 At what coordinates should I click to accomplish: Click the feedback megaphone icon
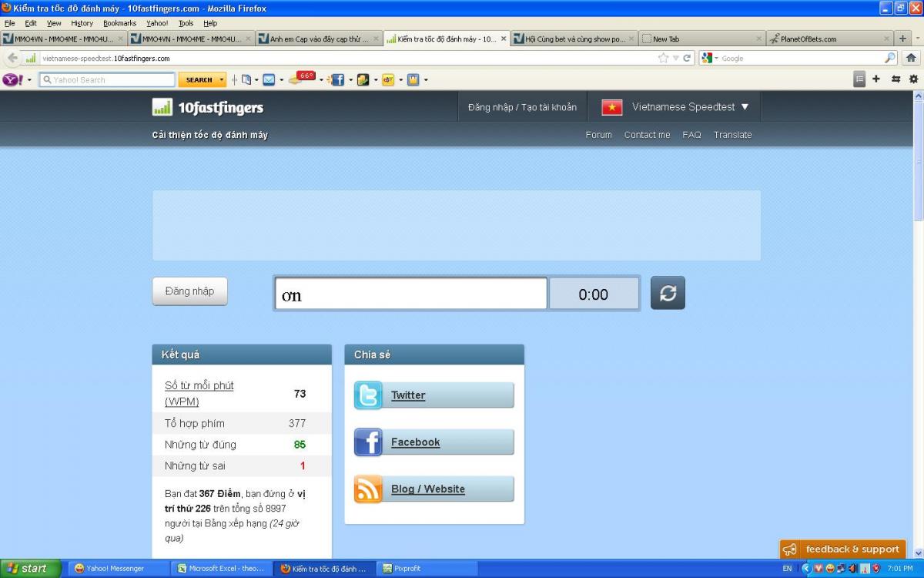(x=790, y=549)
